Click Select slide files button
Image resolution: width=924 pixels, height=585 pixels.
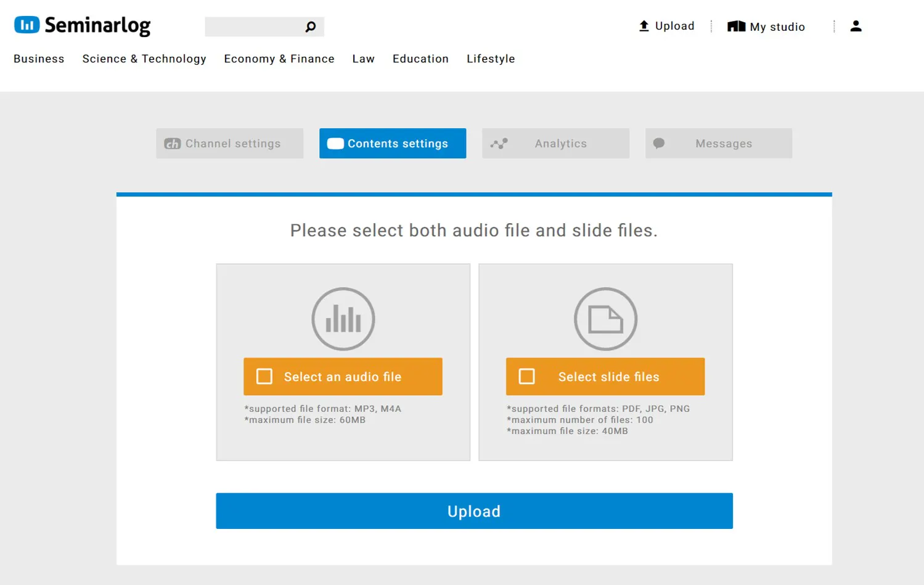coord(605,377)
